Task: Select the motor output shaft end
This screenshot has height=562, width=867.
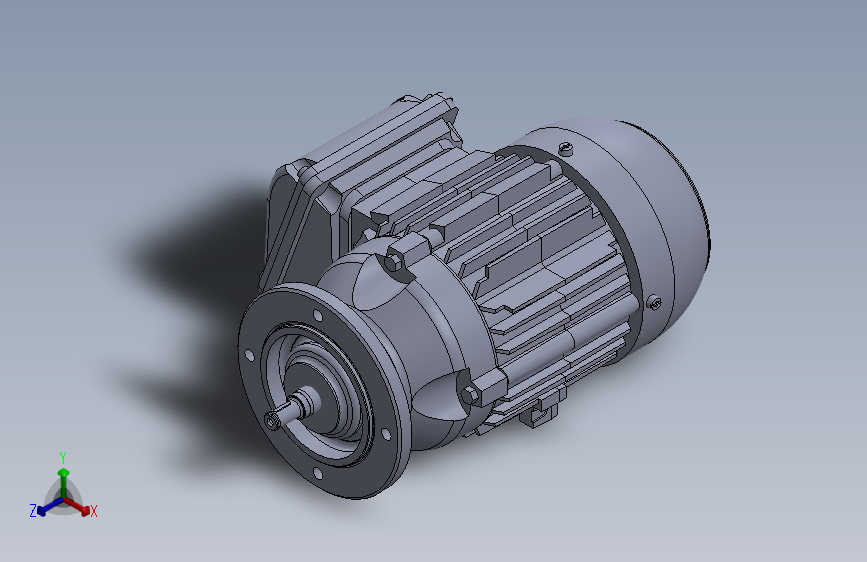Action: 274,422
